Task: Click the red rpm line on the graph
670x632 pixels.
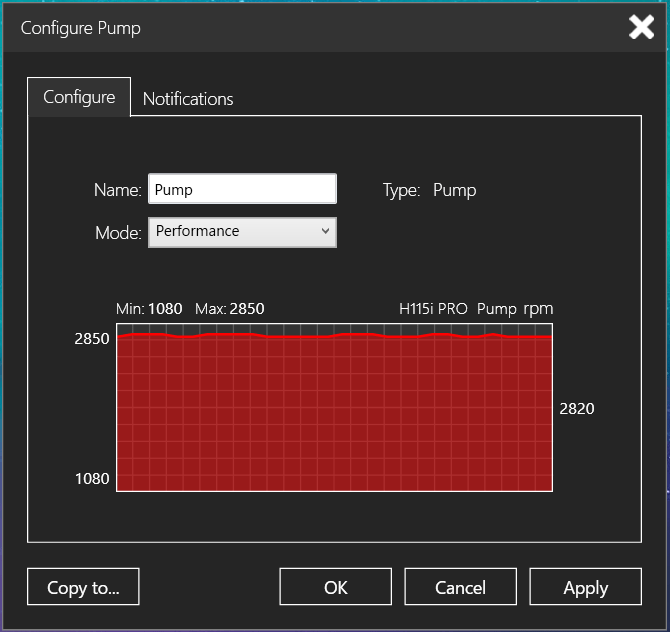Action: point(335,336)
